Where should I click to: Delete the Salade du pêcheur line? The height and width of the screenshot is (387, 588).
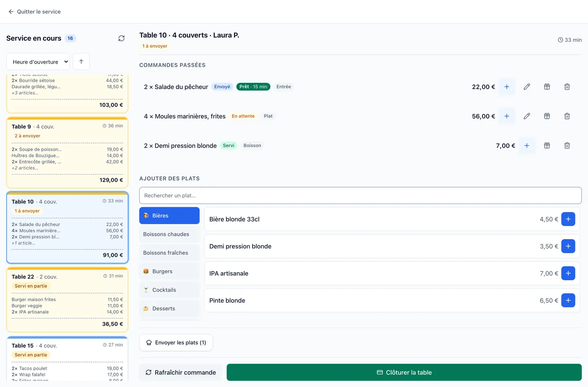(x=567, y=87)
